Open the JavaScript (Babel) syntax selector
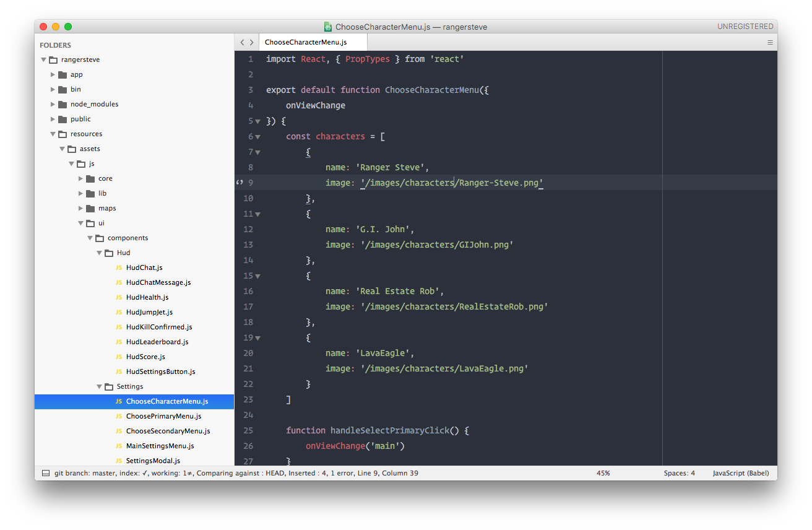 tap(740, 473)
